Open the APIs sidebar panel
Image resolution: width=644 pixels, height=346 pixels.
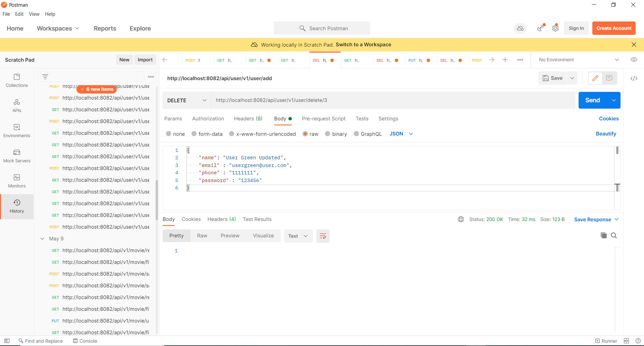pos(17,106)
